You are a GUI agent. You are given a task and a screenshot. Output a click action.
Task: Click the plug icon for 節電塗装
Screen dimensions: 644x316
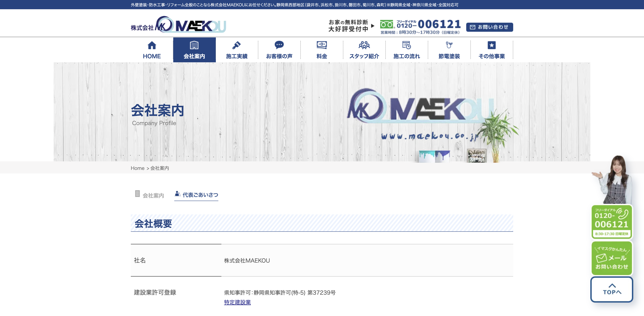(x=449, y=45)
